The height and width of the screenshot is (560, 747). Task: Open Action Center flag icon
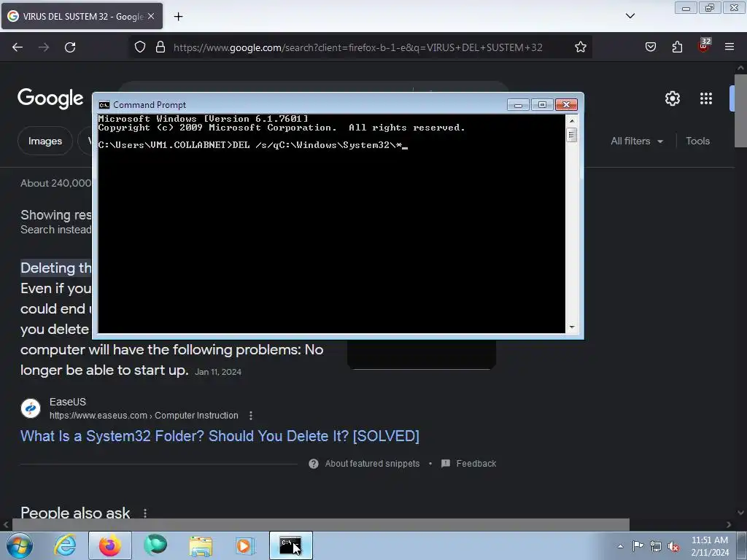coord(638,546)
